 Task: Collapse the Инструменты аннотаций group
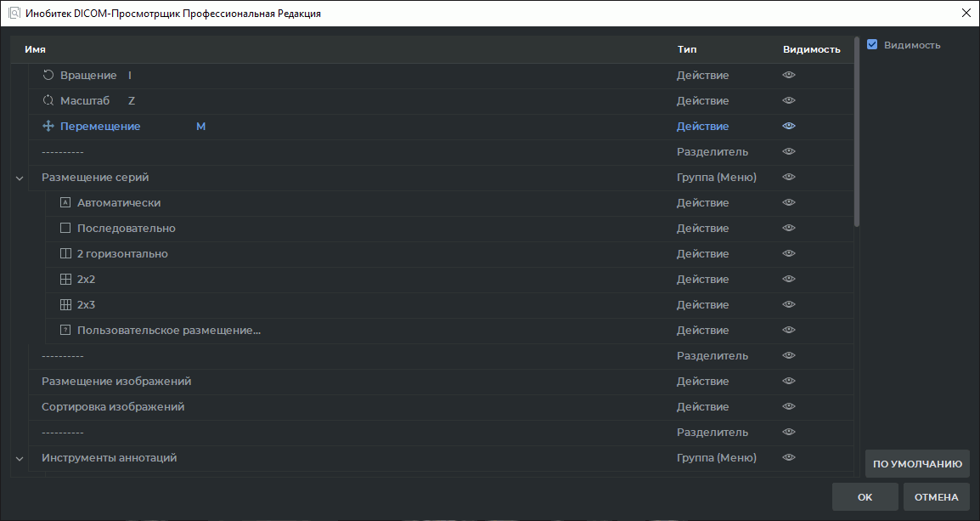coord(20,458)
